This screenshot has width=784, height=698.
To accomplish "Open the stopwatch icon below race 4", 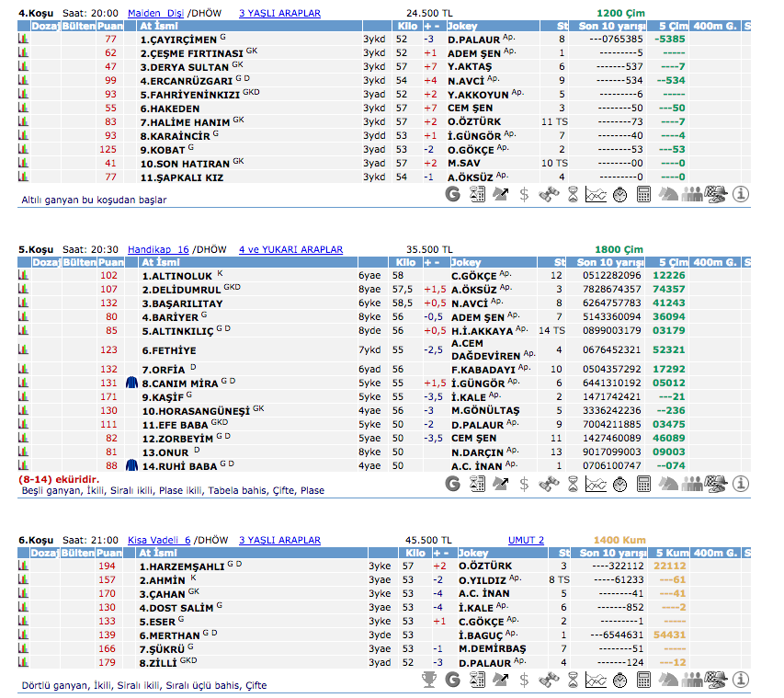I will click(620, 194).
